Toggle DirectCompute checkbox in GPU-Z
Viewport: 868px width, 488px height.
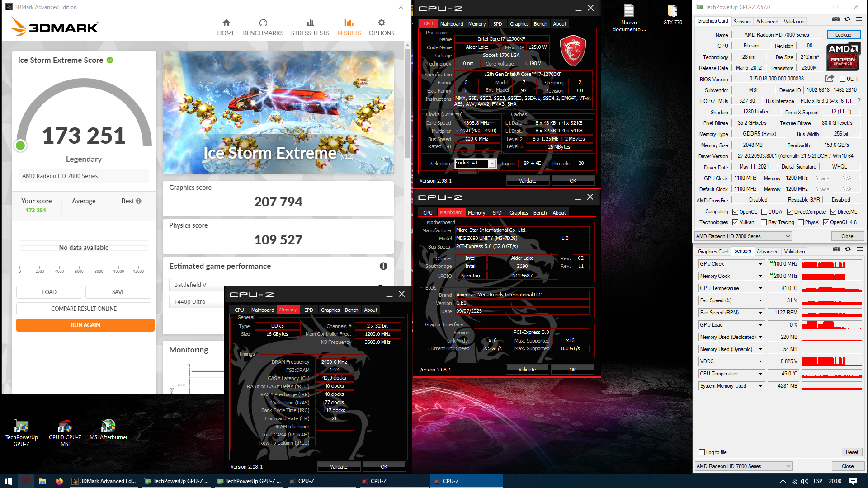point(790,212)
